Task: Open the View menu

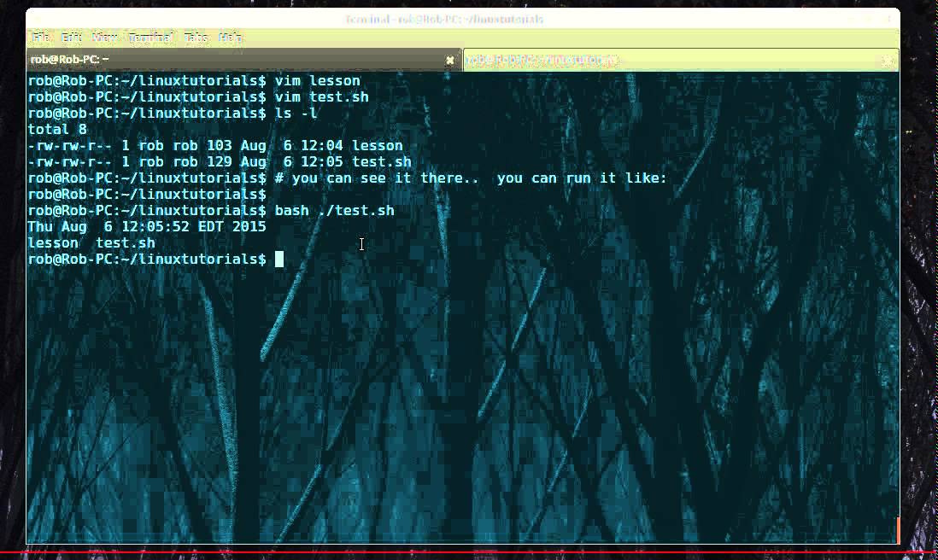Action: coord(105,37)
